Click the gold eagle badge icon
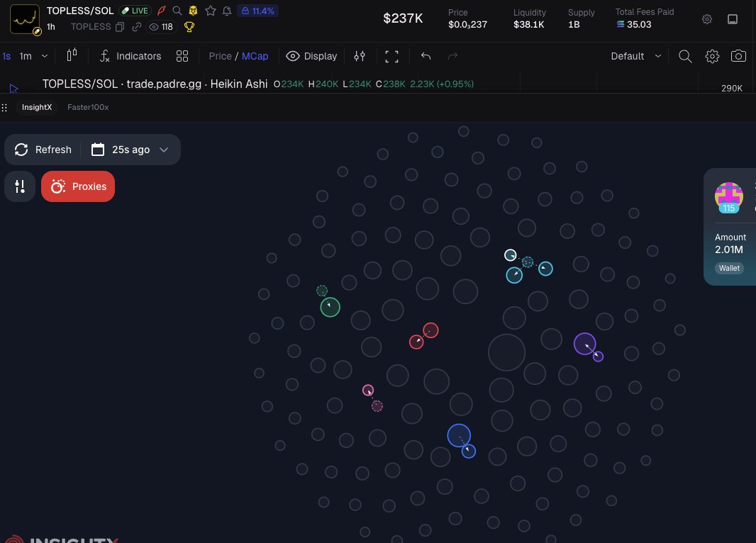The image size is (756, 543). (194, 11)
